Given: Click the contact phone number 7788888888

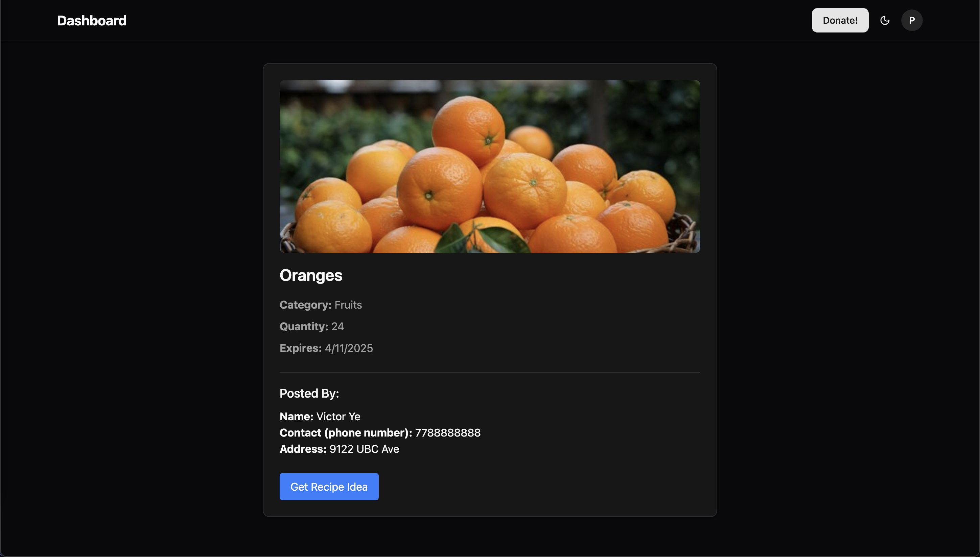Looking at the screenshot, I should (x=448, y=433).
